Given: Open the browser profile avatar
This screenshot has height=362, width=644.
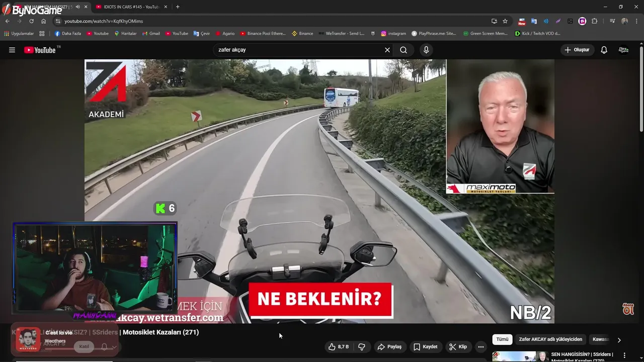Looking at the screenshot, I should coord(624,21).
